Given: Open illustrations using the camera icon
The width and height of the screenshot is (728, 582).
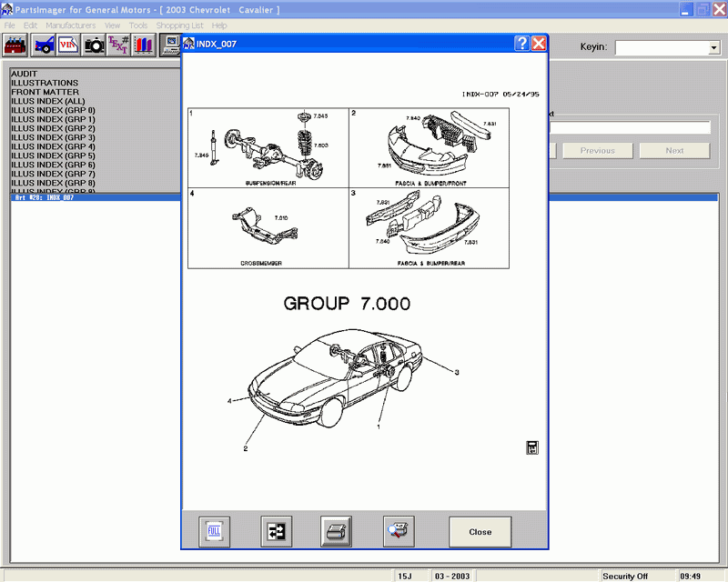Looking at the screenshot, I should point(94,45).
